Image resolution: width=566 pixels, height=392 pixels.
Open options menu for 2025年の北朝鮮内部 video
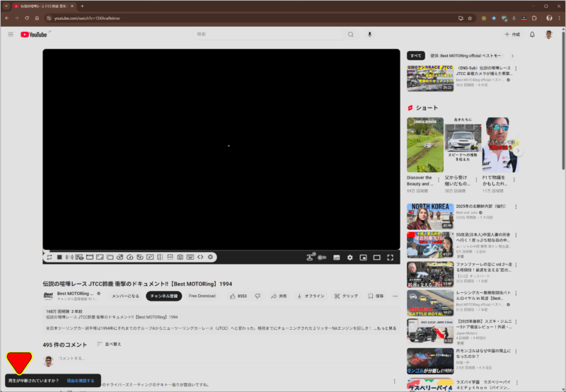[516, 207]
